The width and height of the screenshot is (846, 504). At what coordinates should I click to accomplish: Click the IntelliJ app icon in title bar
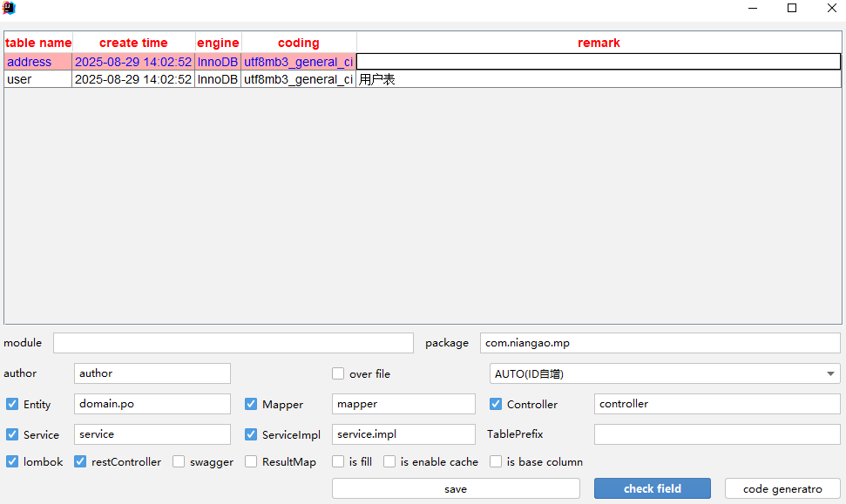point(9,8)
